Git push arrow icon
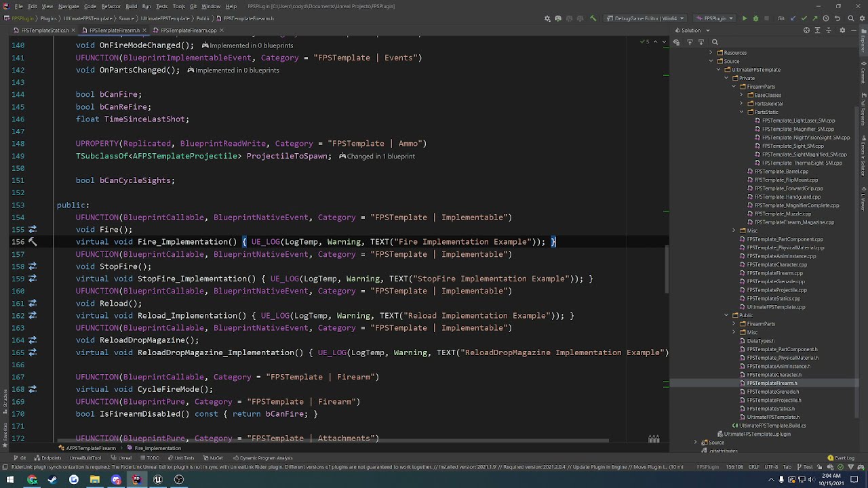Screen dimensions: 868x488 point(815,18)
